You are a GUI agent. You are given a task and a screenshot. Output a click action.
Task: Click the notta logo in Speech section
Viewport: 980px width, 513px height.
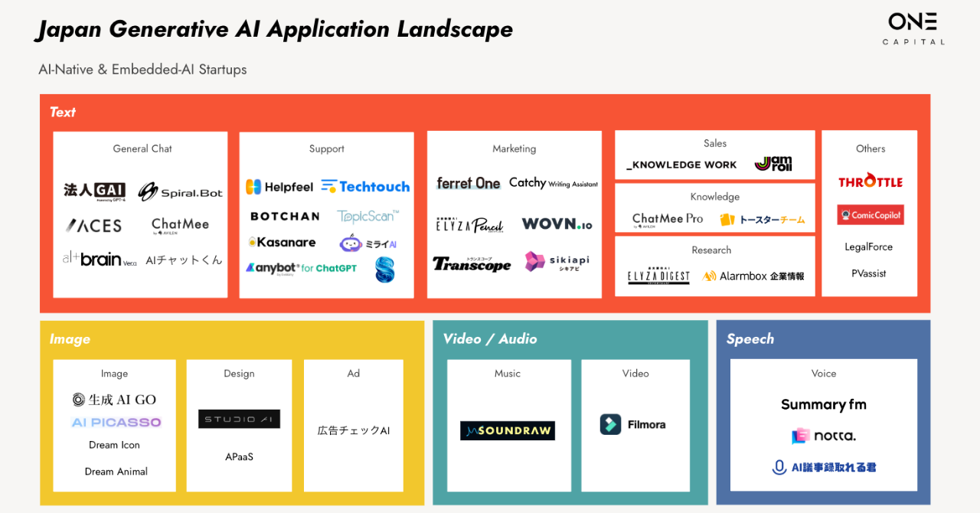[824, 435]
